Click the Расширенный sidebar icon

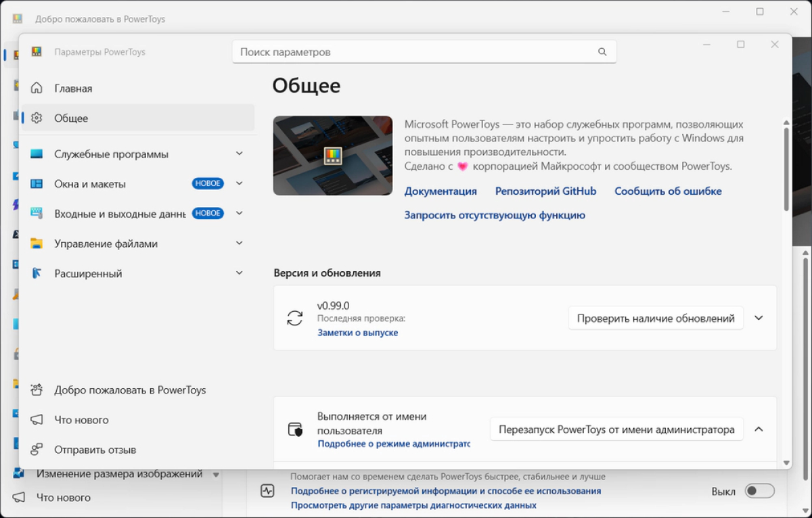(x=37, y=273)
